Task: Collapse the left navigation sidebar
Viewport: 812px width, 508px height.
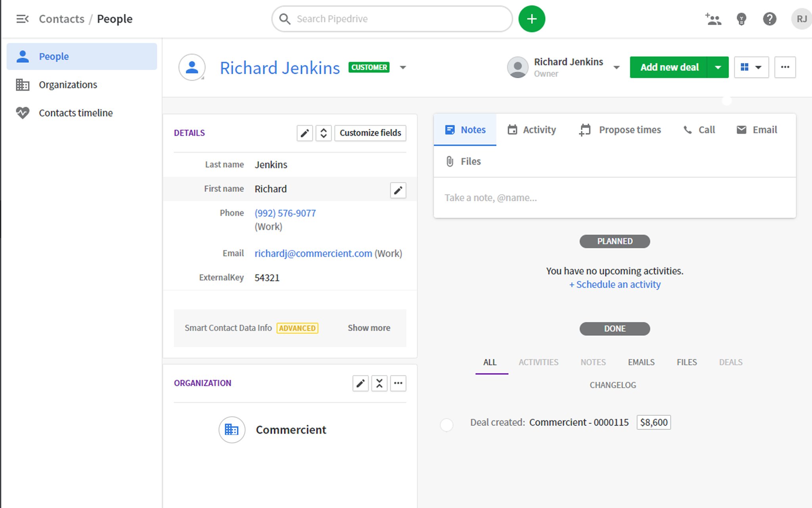Action: point(23,19)
